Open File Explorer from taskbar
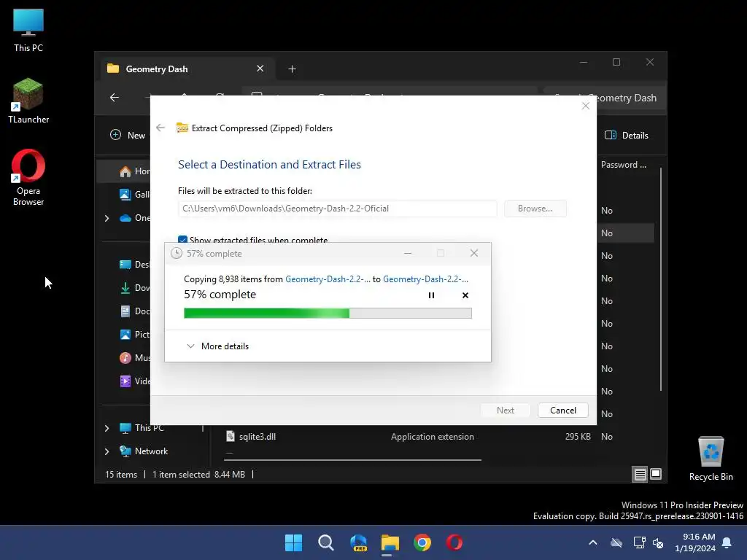The width and height of the screenshot is (747, 560). click(x=390, y=542)
